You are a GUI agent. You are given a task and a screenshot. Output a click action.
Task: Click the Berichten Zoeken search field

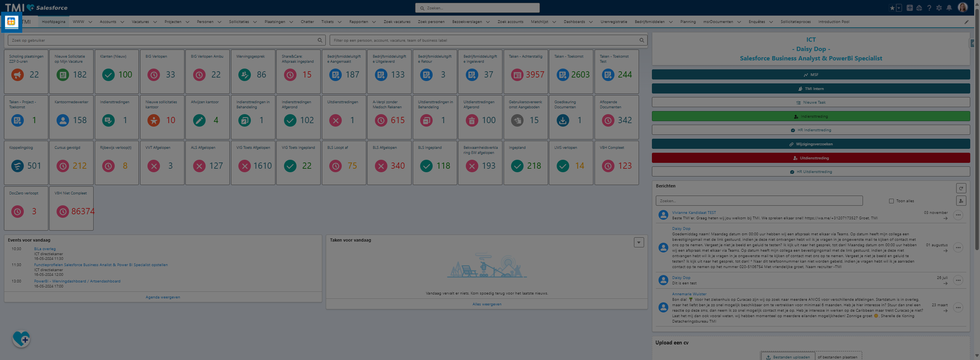[x=759, y=201]
